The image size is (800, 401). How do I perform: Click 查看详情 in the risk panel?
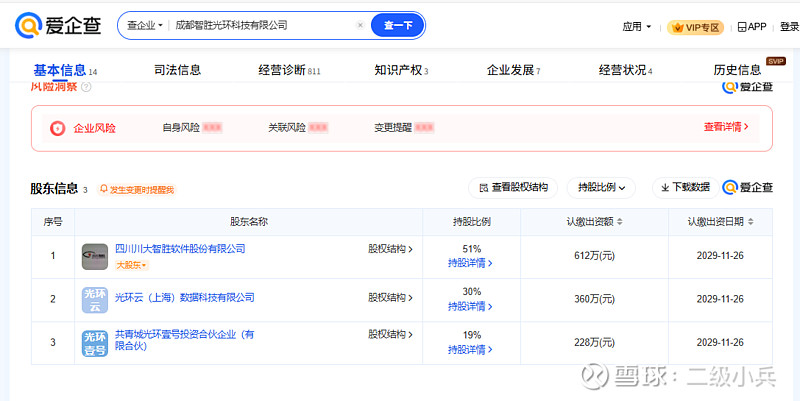coord(726,127)
